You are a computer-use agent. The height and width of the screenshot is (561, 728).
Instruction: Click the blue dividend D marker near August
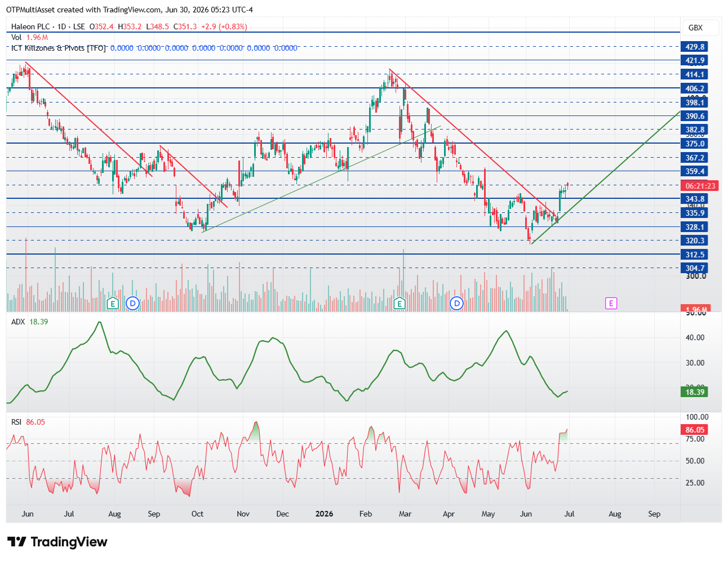(132, 304)
